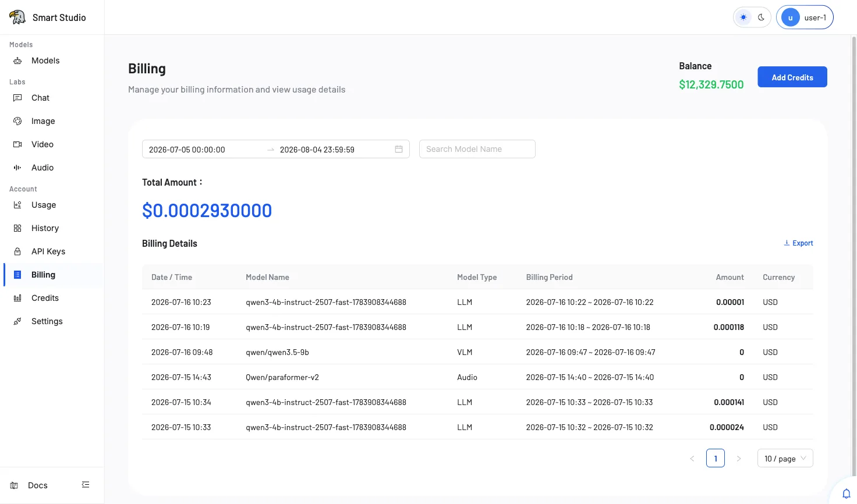Export the billing details

pos(798,243)
